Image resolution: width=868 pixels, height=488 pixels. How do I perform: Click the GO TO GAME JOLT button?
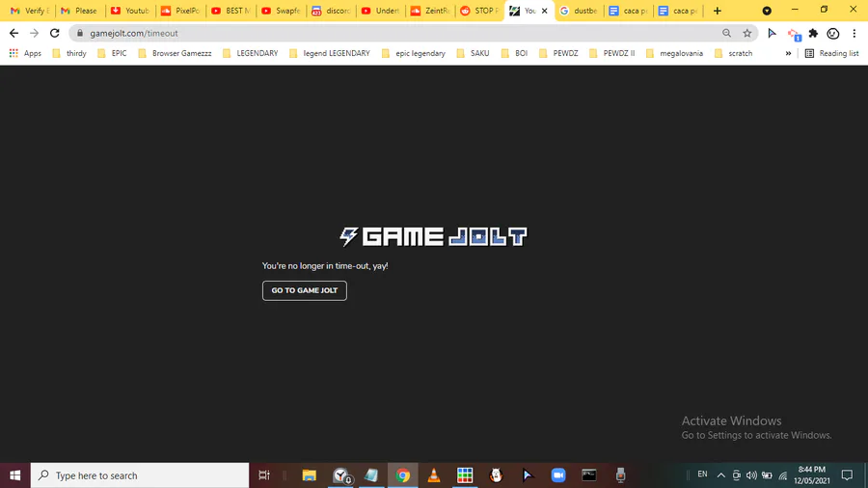click(305, 290)
